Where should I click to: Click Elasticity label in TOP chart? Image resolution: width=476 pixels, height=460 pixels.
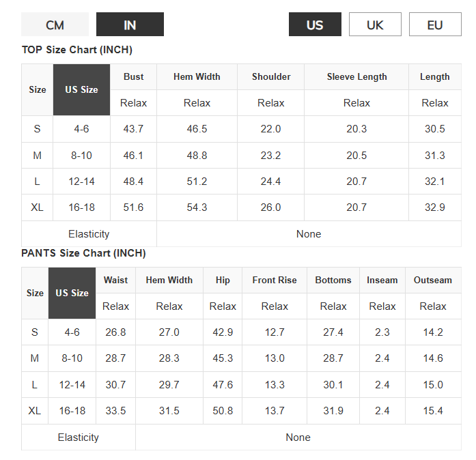(x=89, y=234)
